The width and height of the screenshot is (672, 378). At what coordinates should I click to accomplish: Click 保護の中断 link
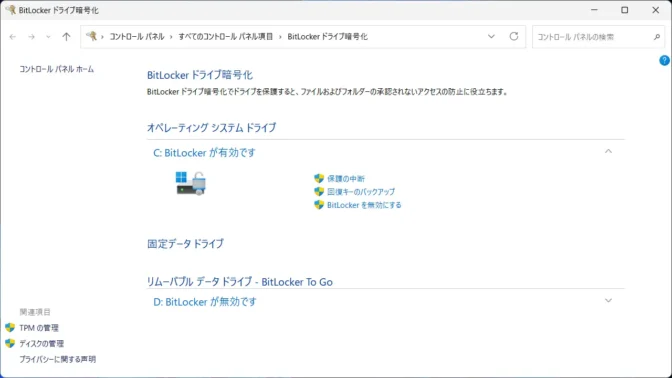(346, 179)
